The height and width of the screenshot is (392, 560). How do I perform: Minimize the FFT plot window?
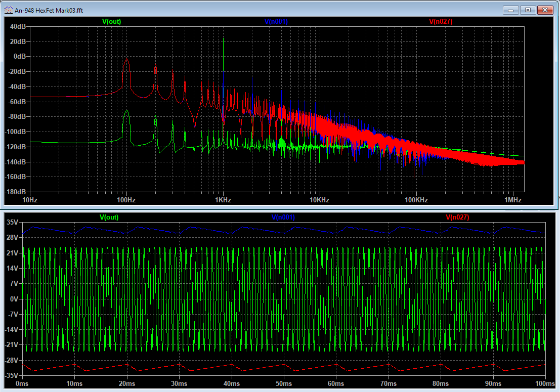[511, 10]
